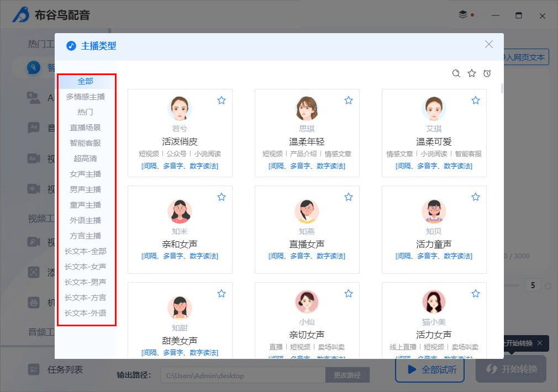Open the search icon in the anchor dialog

[456, 73]
